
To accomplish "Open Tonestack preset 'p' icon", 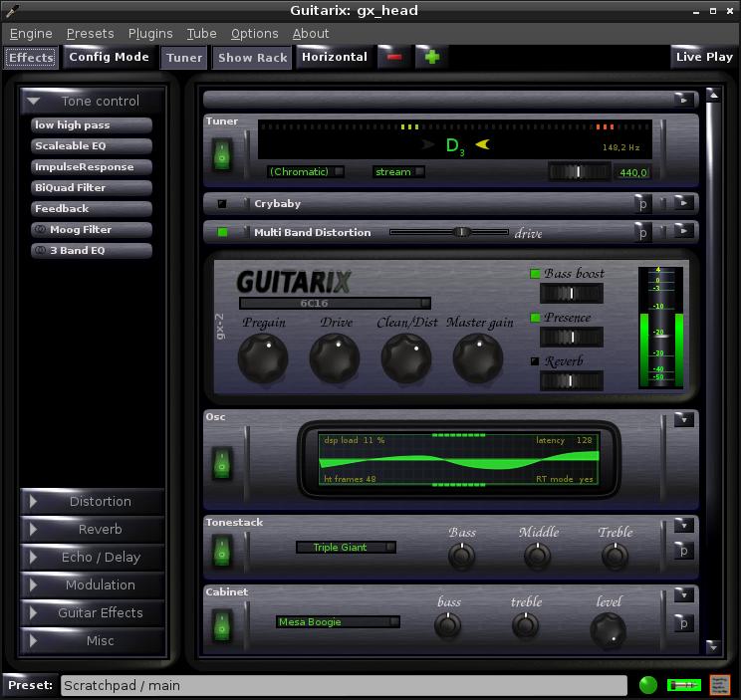I will click(683, 551).
